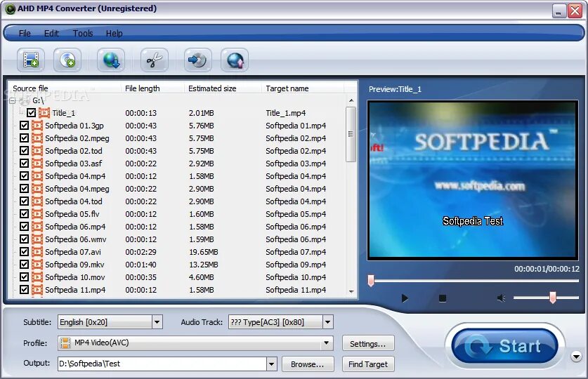The height and width of the screenshot is (379, 588).
Task: Uncheck Softpedia 09.mkv checkbox
Action: pyautogui.click(x=24, y=265)
